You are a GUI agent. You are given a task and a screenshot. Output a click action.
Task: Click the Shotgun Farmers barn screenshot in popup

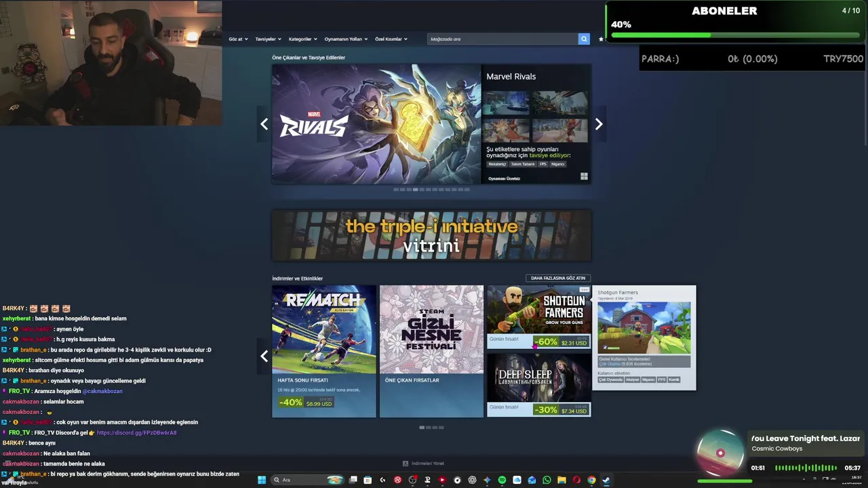pyautogui.click(x=644, y=328)
